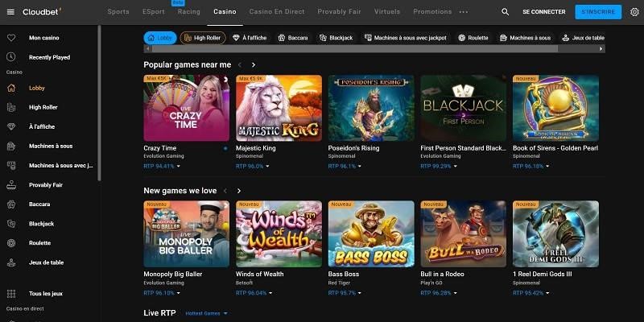644x322 pixels.
Task: Expand RTP 96.10% dropdown for Monopoly Big Baller
Action: click(x=162, y=293)
